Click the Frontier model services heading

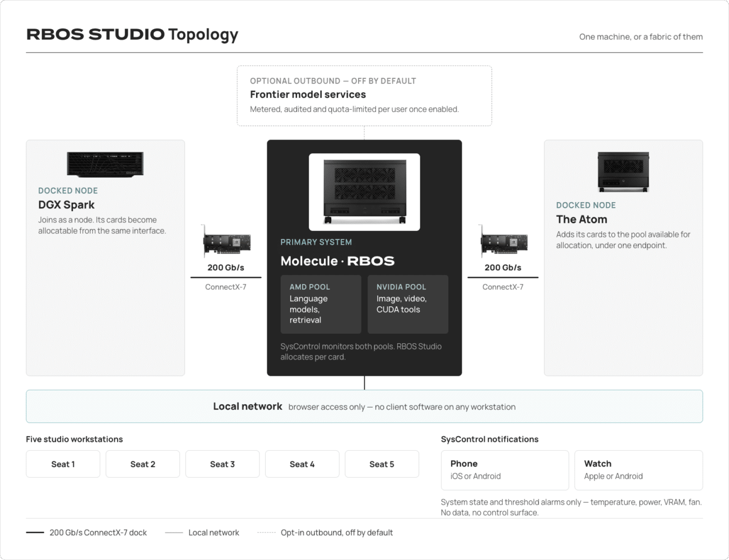308,95
